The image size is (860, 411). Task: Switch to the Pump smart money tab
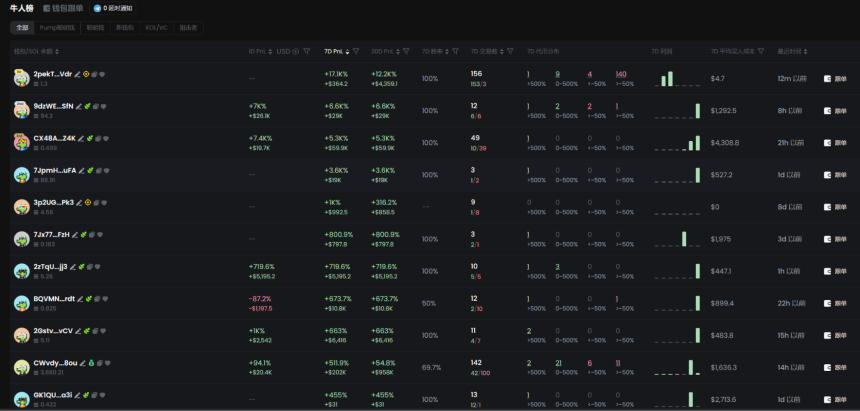point(57,27)
